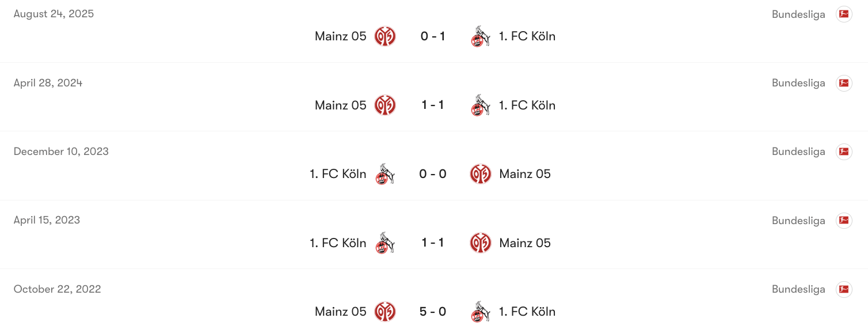
Task: Click the Bundesliga badge on April 15, 2023 row
Action: tap(844, 220)
